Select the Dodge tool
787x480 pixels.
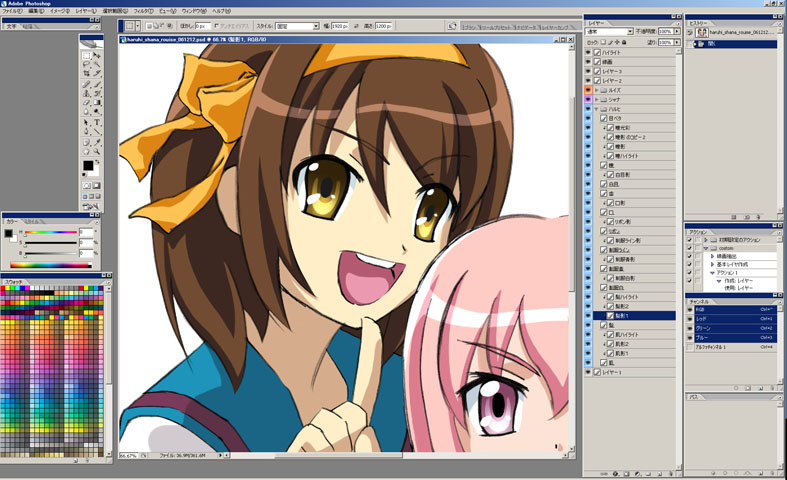[97, 111]
